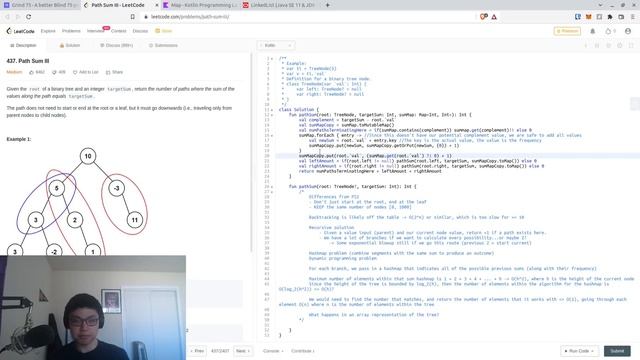Switch to the LinkedList Java SE tab
This screenshot has height=360, width=640.
[x=280, y=5]
